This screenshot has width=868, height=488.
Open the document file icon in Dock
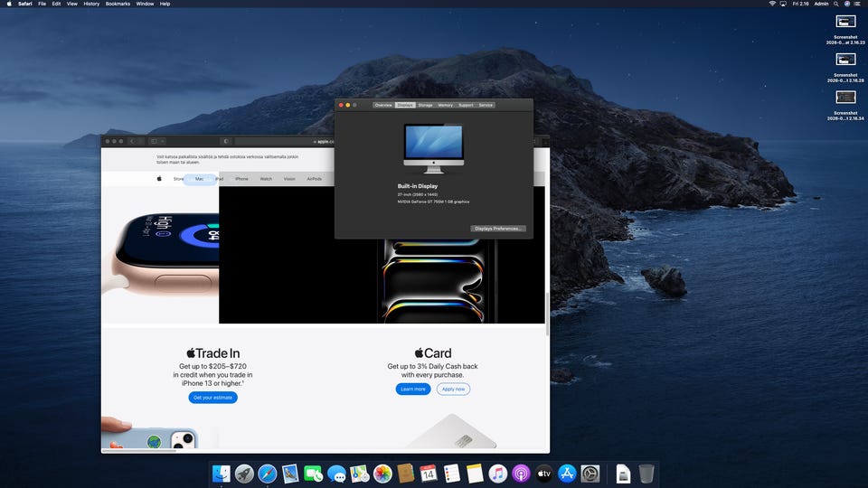click(623, 474)
